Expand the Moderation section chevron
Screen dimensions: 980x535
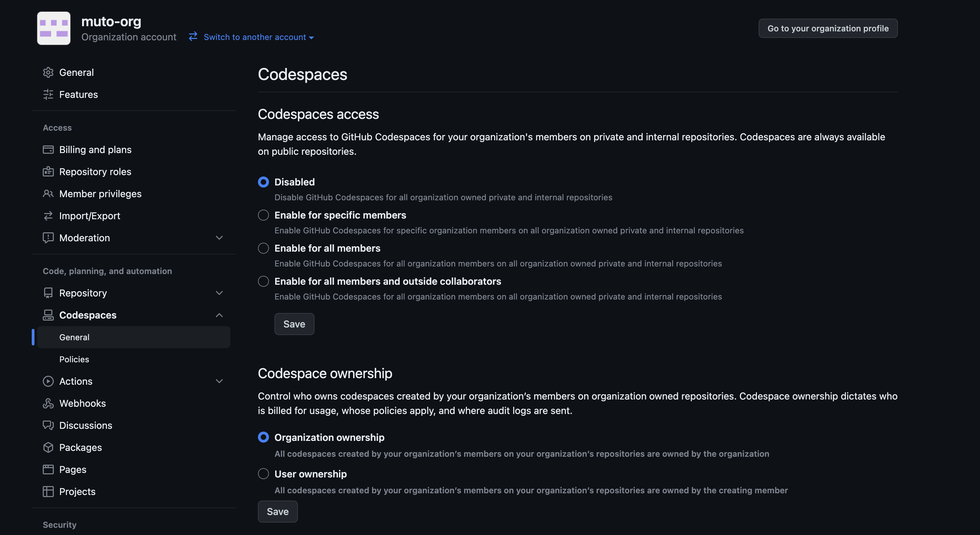[219, 238]
